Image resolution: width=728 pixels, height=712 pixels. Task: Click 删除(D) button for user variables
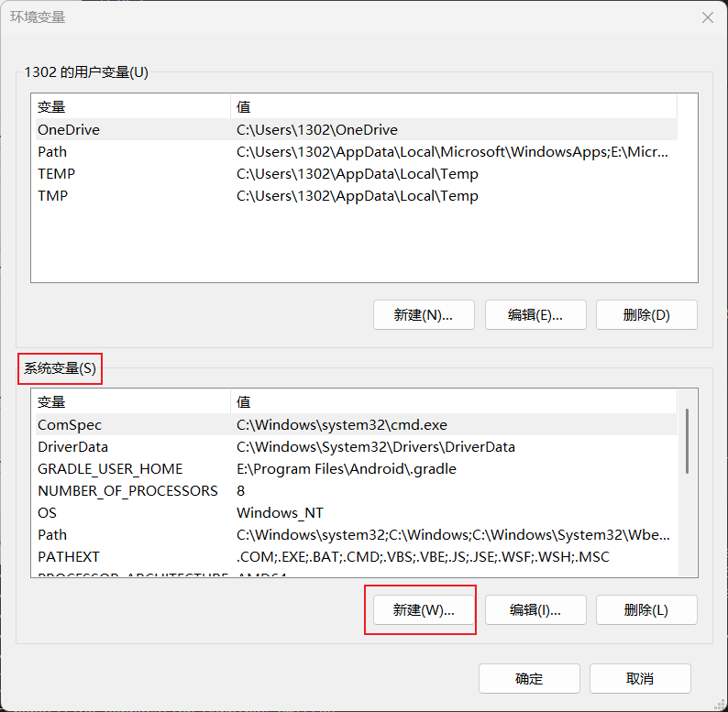645,315
